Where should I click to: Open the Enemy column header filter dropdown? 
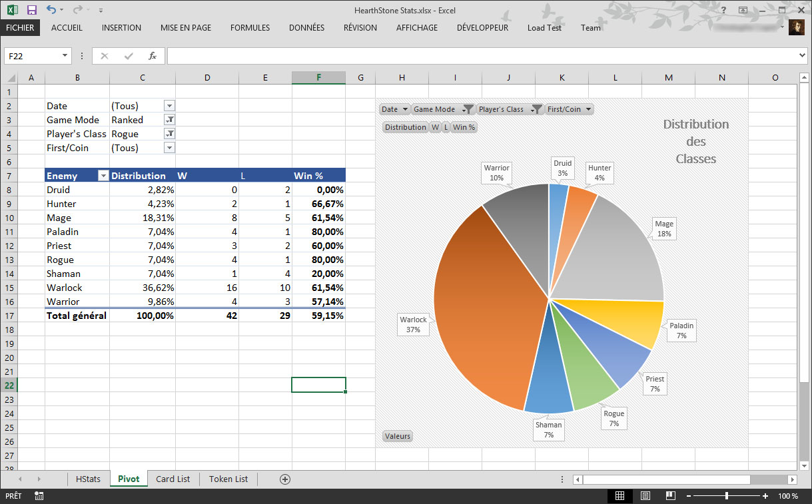coord(103,176)
